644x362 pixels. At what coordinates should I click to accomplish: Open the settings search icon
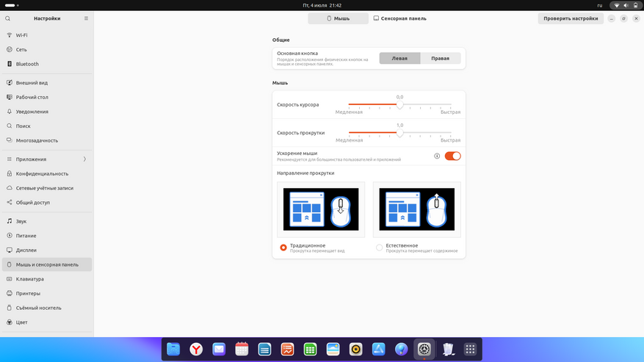pyautogui.click(x=8, y=18)
